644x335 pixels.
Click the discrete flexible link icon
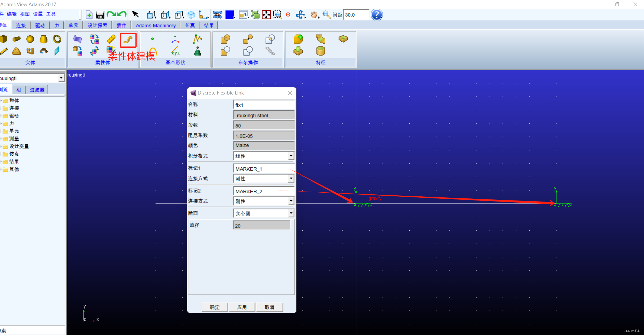point(128,40)
